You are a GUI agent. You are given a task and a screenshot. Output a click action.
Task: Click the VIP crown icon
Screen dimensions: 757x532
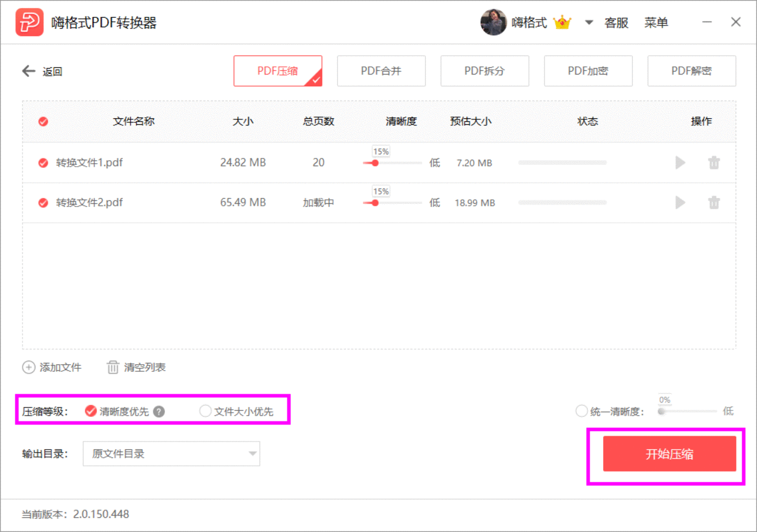coord(562,22)
